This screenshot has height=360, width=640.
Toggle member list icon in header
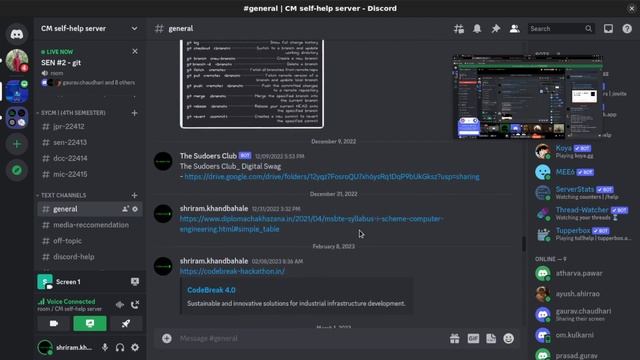click(514, 29)
